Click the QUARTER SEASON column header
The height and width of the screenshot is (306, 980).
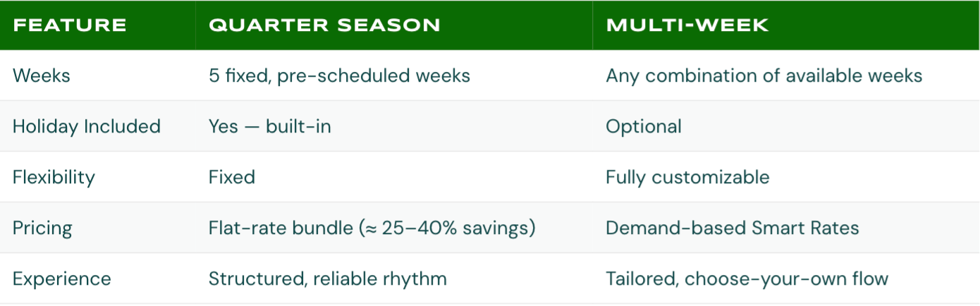coord(324,25)
